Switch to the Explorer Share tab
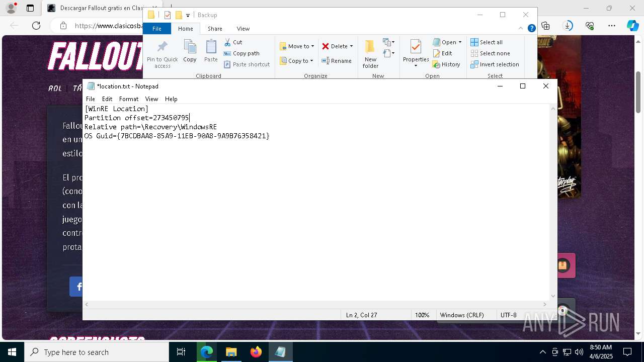644x362 pixels. pyautogui.click(x=215, y=29)
